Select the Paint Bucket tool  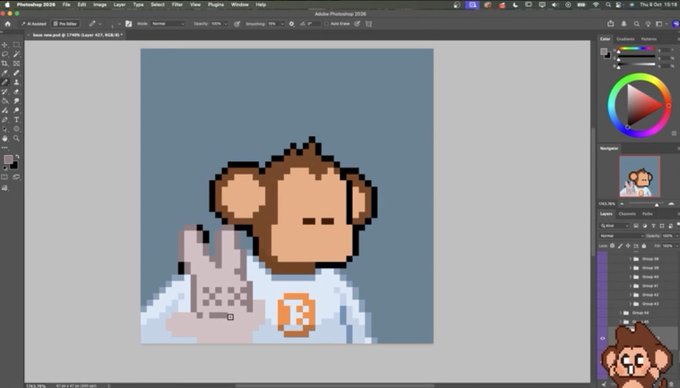point(5,101)
